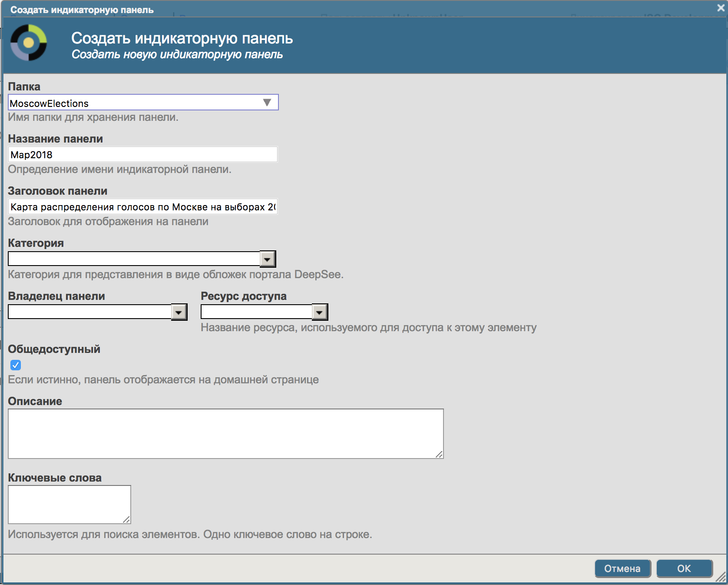
Task: Click the Общедоступный label
Action: (54, 349)
